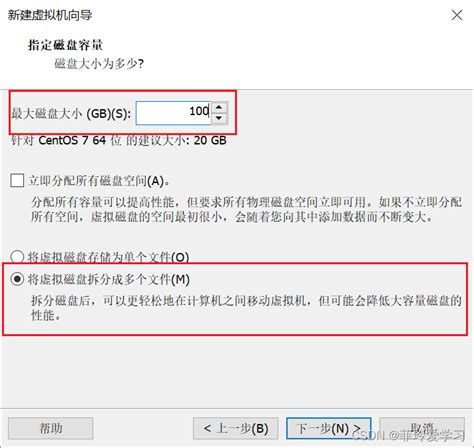Select the 将虚拟磁盘存储为单个文件(O) radio button

17,257
